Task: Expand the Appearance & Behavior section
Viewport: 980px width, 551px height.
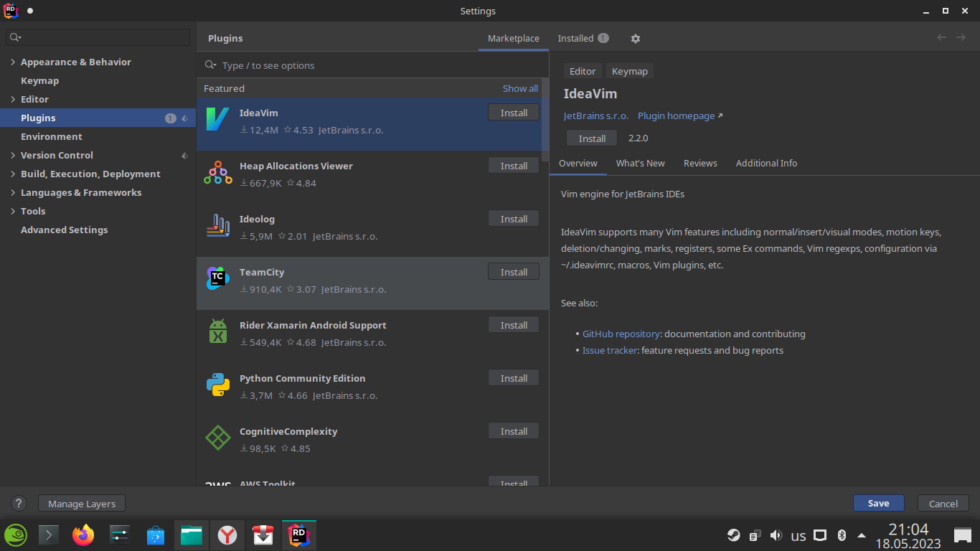Action: tap(13, 62)
